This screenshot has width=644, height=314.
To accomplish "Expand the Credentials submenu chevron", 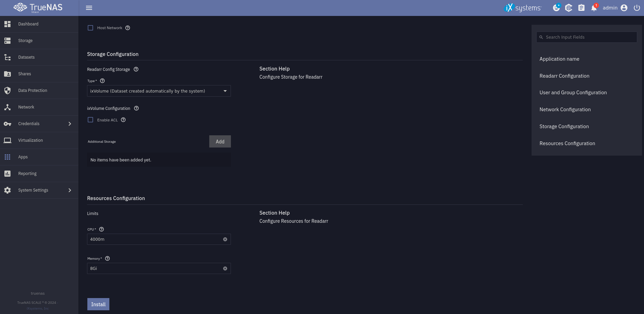I will coord(70,124).
